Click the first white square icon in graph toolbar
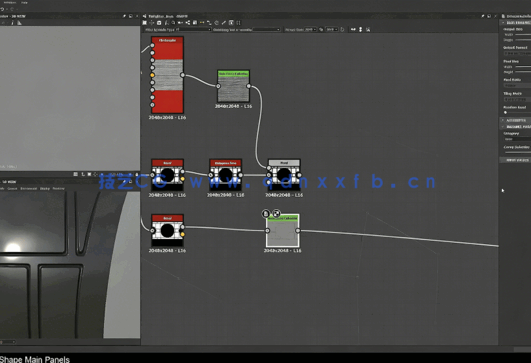 tap(145, 23)
